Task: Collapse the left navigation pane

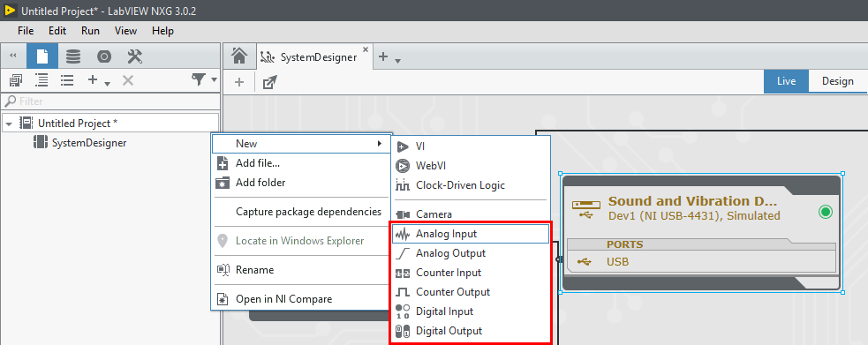Action: point(13,56)
